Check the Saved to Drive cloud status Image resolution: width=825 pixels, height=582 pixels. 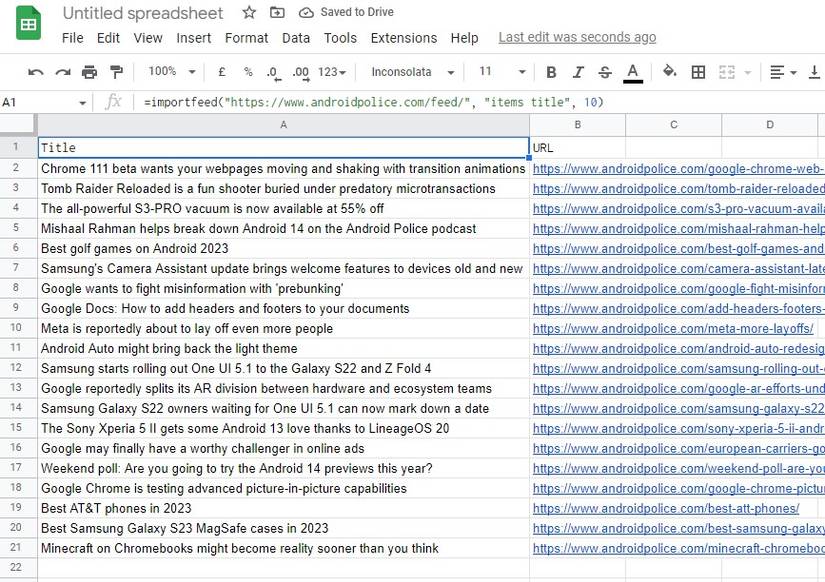pyautogui.click(x=306, y=13)
